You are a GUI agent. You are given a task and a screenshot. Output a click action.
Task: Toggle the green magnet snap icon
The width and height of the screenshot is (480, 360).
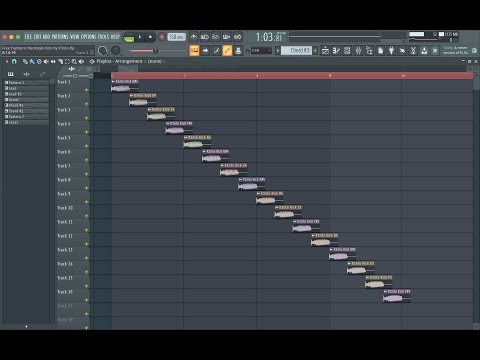[14, 61]
